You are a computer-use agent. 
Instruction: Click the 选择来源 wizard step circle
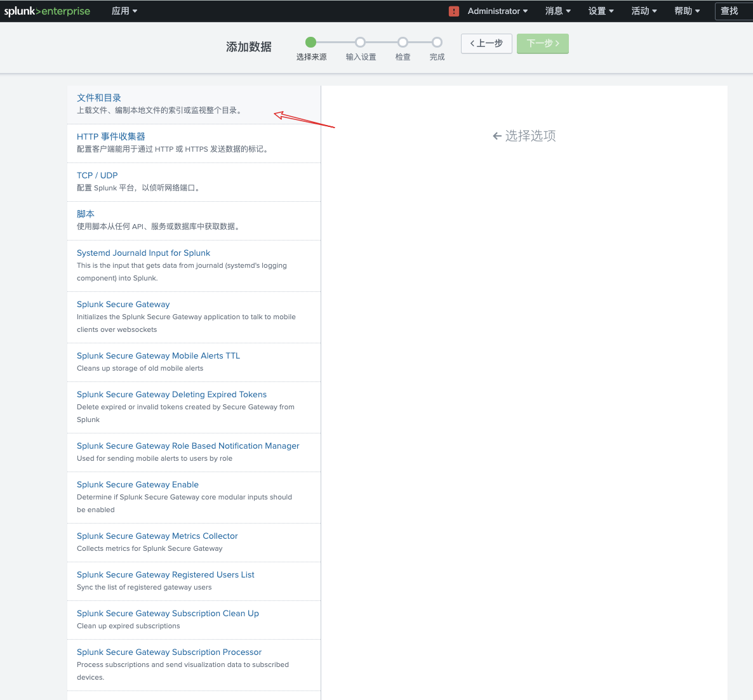coord(310,43)
